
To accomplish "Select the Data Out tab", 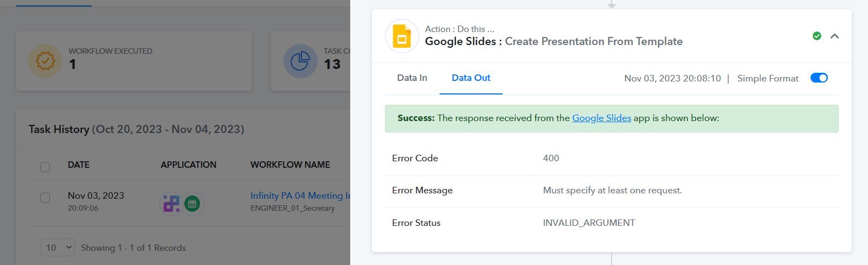I will [x=471, y=78].
